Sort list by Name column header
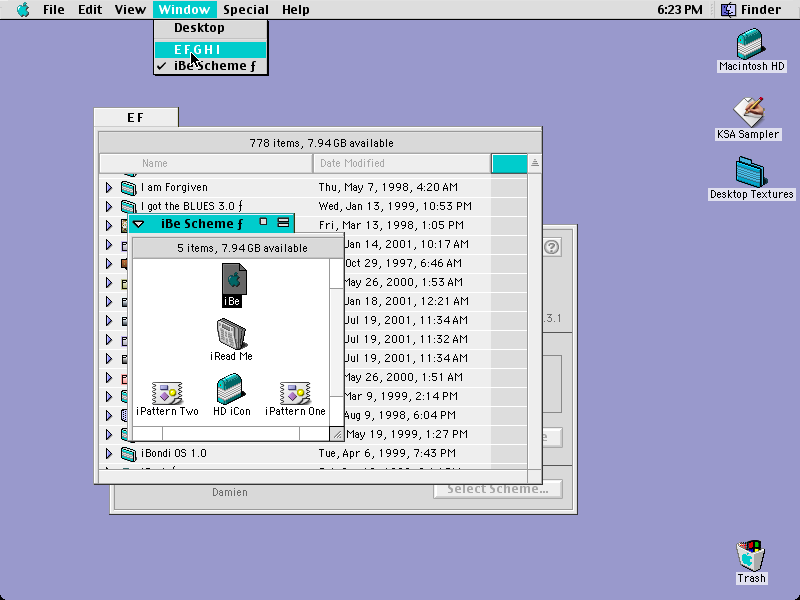Image resolution: width=800 pixels, height=600 pixels. (x=206, y=163)
